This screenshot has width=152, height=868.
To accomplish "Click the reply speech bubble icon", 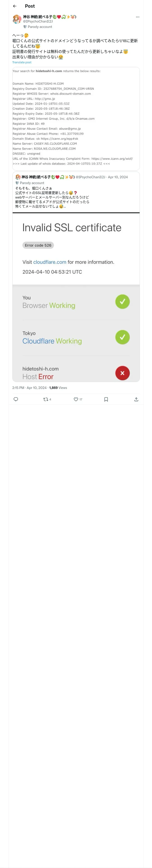I will pyautogui.click(x=16, y=399).
